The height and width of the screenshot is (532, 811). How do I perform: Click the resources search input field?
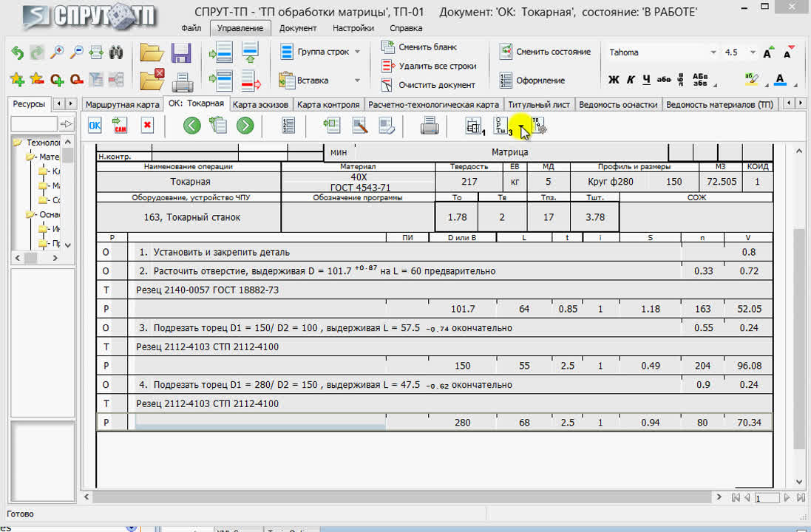(34, 123)
